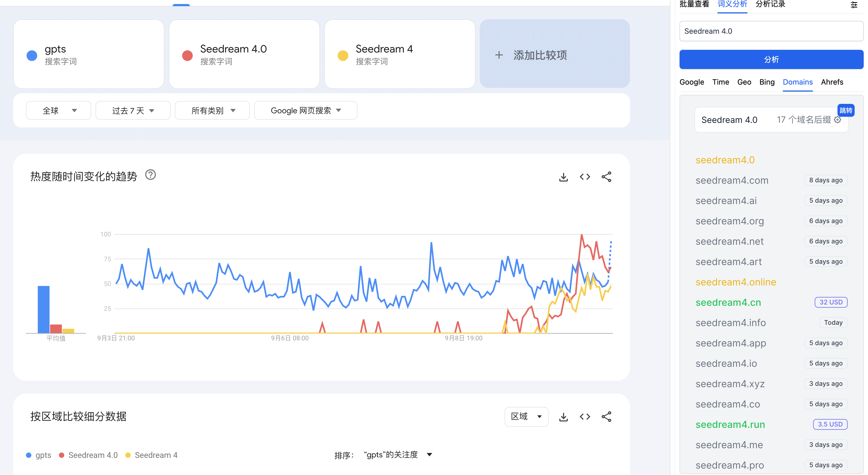Open the seedream4.info domain link
The image size is (868, 475).
tap(731, 323)
